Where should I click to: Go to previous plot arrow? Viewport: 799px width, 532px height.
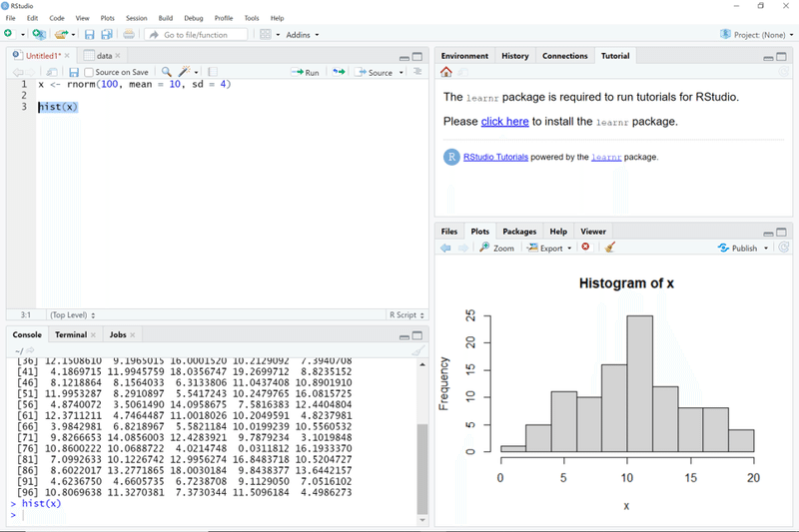[445, 248]
